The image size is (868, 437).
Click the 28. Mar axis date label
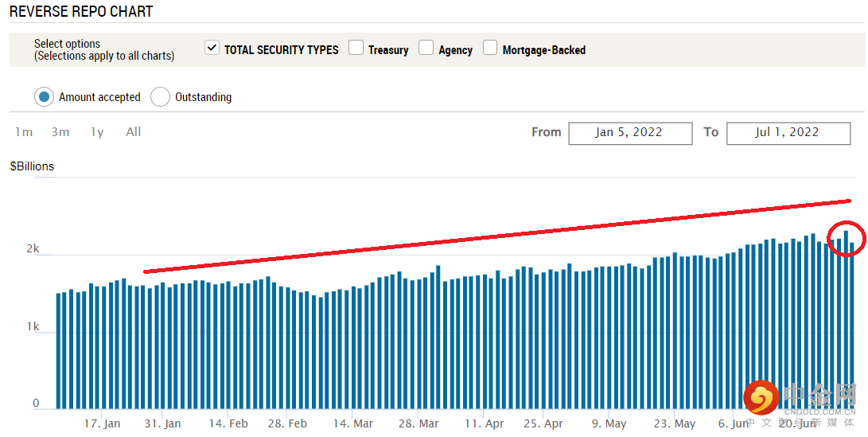tap(418, 423)
